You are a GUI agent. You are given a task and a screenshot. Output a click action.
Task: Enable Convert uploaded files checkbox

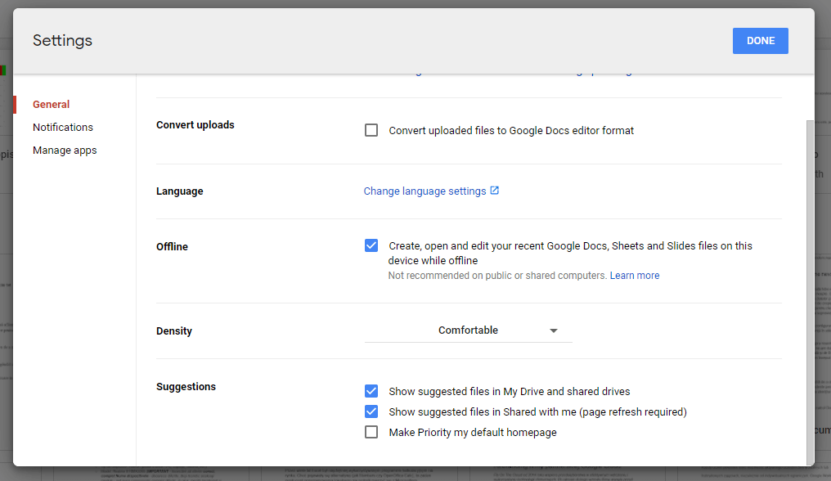371,130
